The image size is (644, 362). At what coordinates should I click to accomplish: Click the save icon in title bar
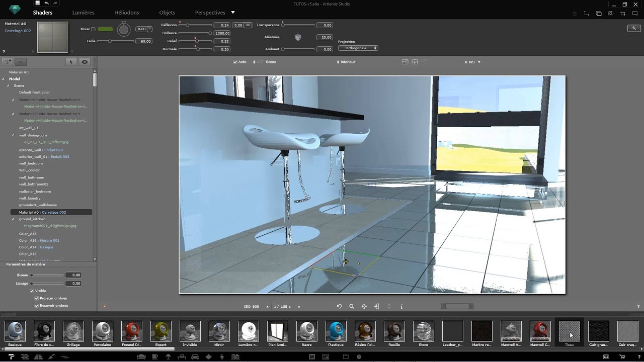click(37, 3)
